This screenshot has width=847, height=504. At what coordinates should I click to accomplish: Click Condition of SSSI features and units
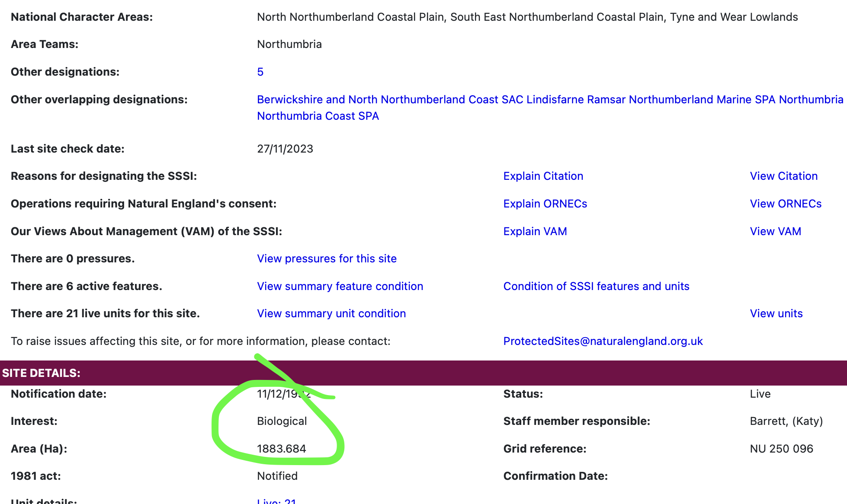point(596,286)
